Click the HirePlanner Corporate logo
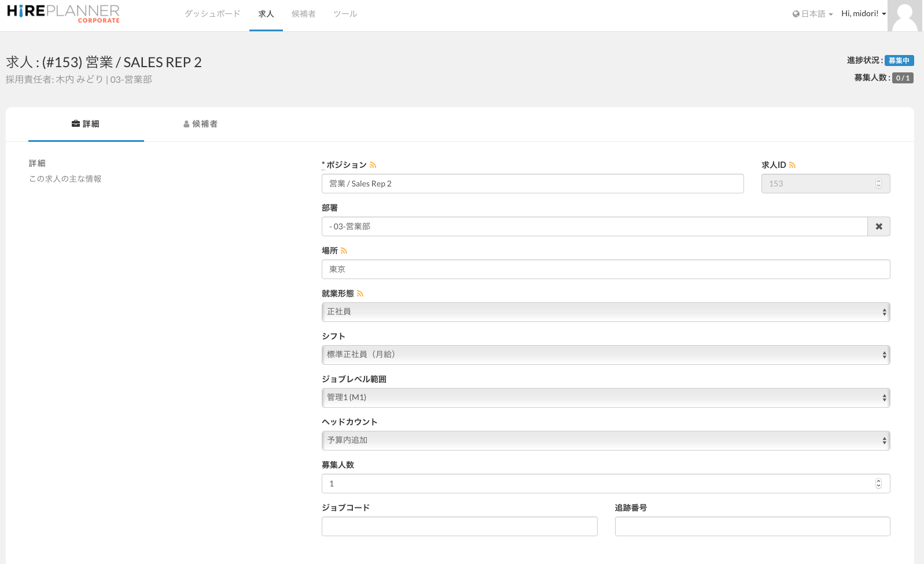 coord(63,14)
